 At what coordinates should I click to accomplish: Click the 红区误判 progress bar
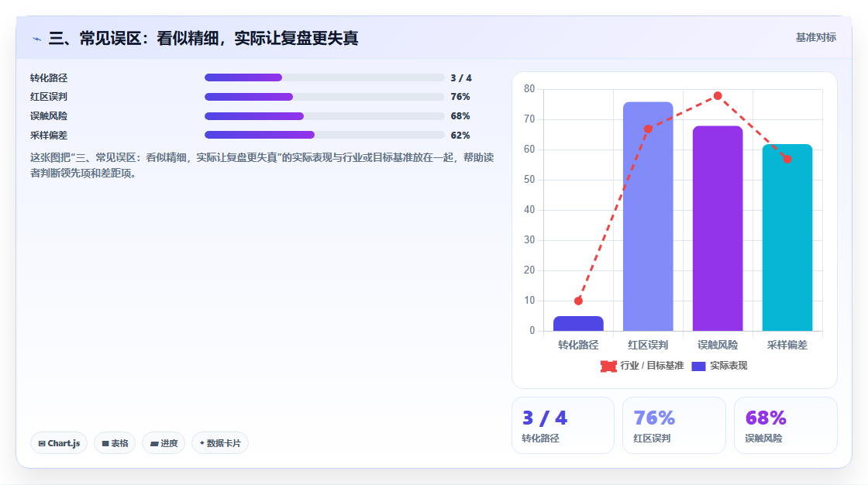(325, 97)
